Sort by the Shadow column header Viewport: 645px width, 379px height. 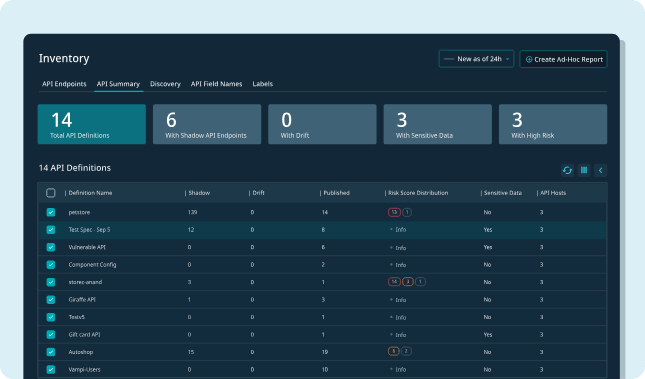(199, 193)
